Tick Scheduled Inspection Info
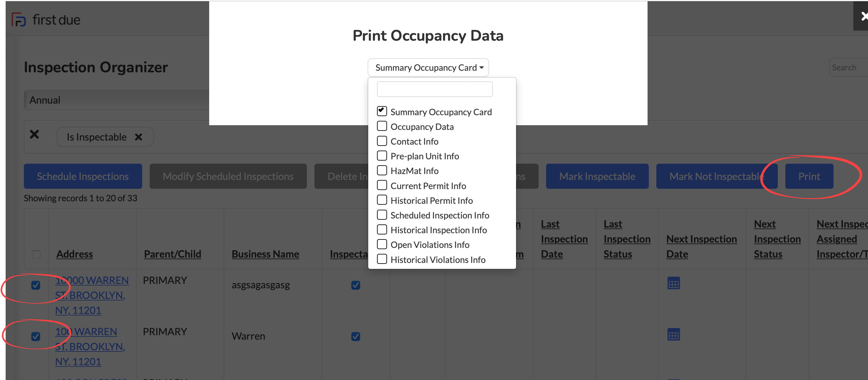Viewport: 868px width, 380px height. (x=382, y=215)
